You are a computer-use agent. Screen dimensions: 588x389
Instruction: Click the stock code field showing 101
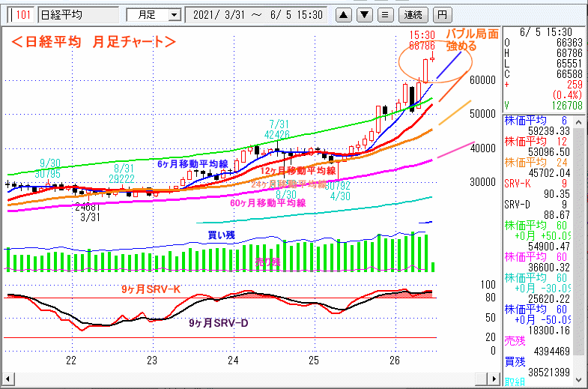click(21, 15)
